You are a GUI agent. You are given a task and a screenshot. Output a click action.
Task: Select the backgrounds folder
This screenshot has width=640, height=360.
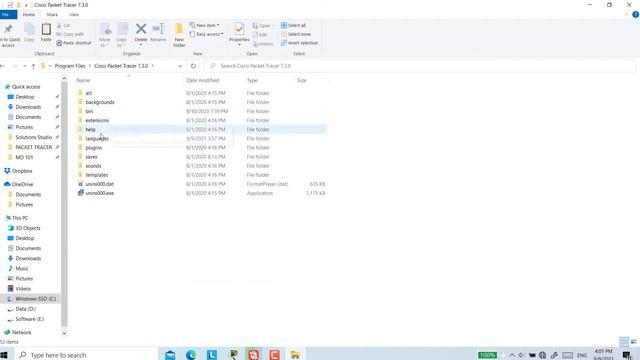pyautogui.click(x=100, y=102)
